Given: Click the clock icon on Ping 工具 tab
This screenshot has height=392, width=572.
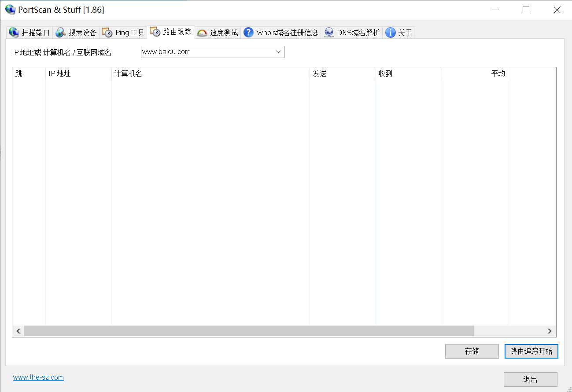Looking at the screenshot, I should click(107, 32).
